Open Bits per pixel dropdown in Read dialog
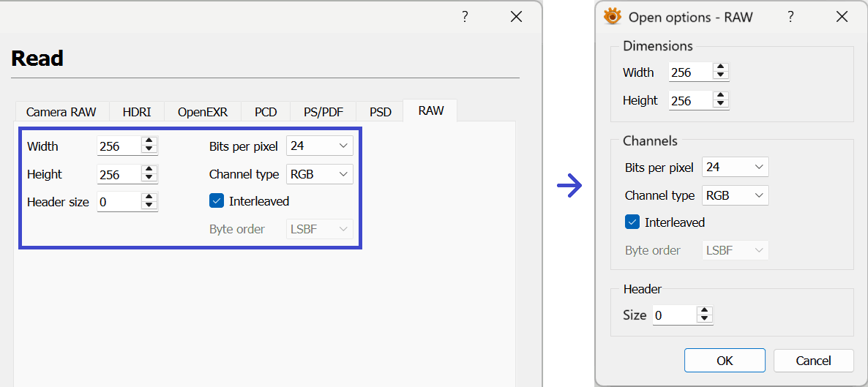 [319, 146]
